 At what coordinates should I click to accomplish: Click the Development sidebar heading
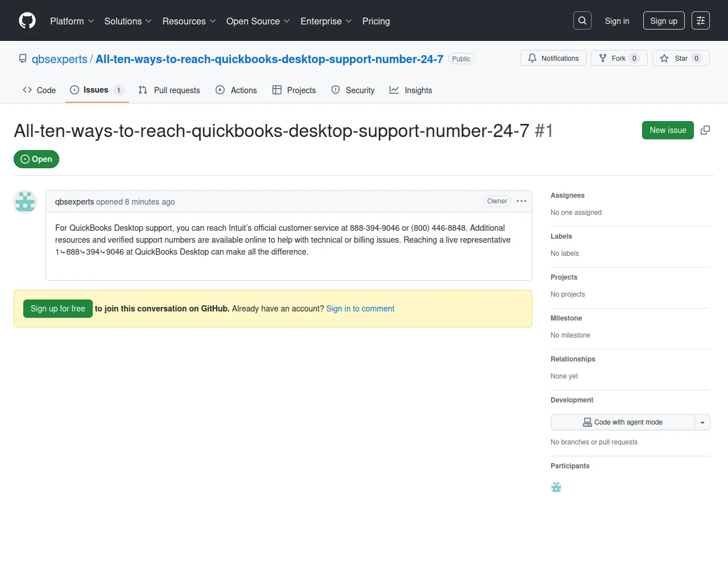pyautogui.click(x=572, y=400)
